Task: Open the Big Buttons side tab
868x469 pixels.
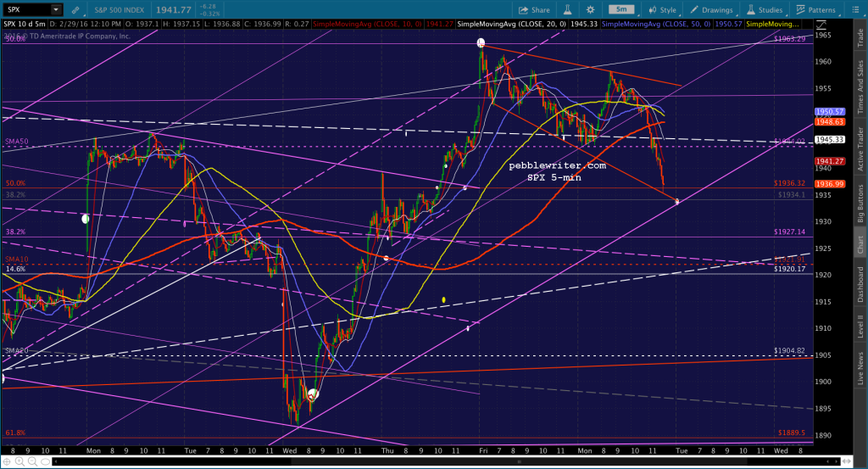Action: (x=860, y=204)
